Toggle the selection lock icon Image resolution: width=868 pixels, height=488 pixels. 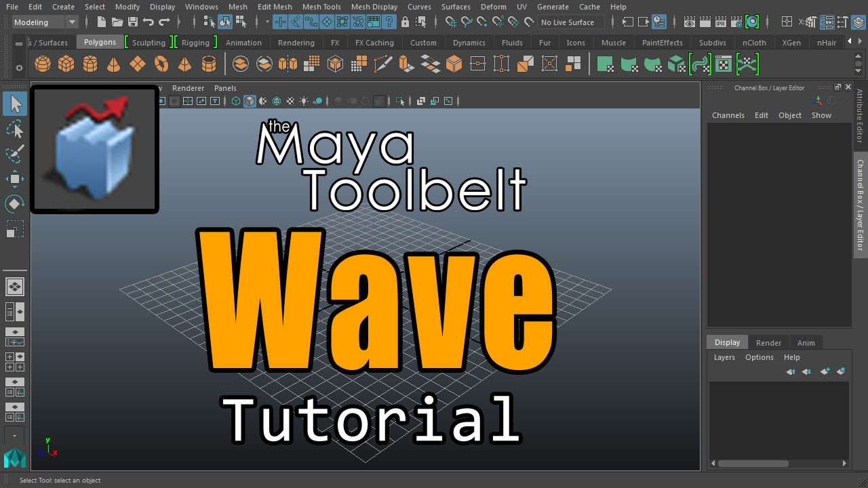tap(406, 22)
